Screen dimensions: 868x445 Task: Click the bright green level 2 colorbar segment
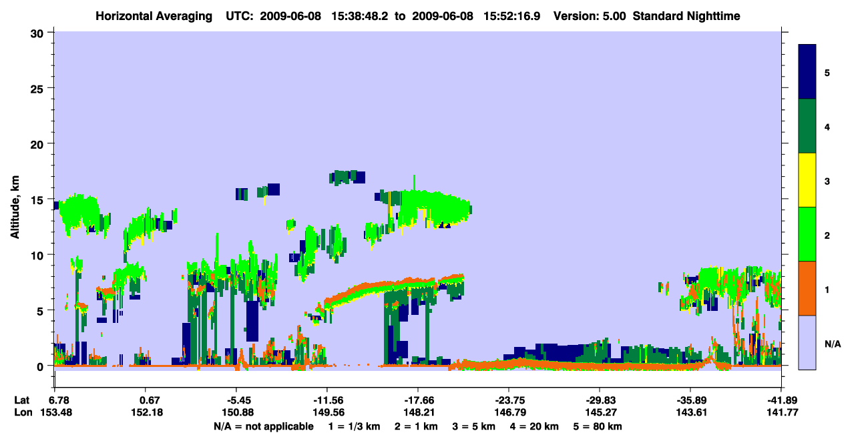[x=807, y=234]
